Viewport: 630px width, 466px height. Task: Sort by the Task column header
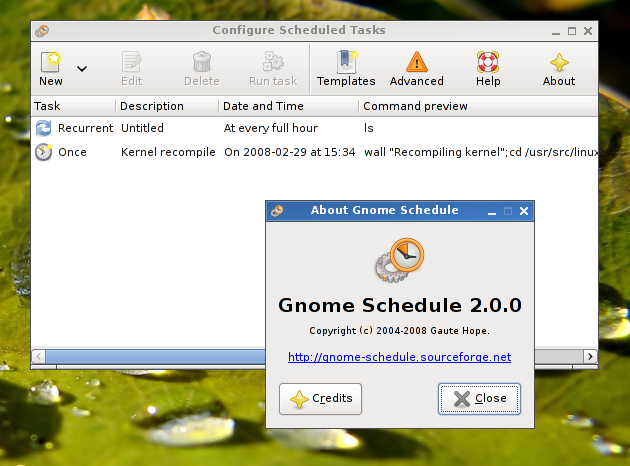pyautogui.click(x=74, y=106)
